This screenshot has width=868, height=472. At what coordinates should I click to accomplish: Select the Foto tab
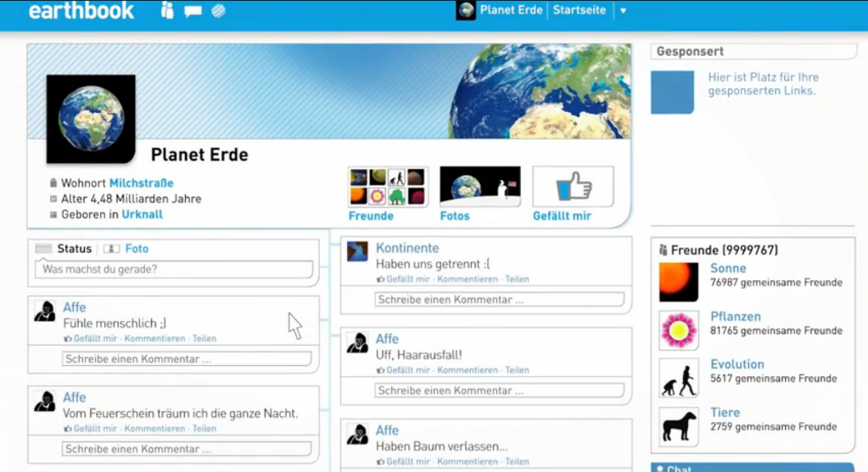pyautogui.click(x=137, y=249)
